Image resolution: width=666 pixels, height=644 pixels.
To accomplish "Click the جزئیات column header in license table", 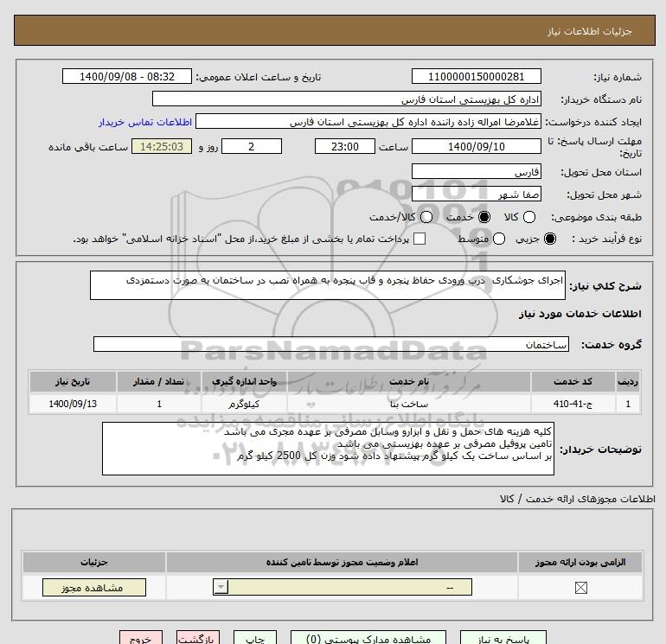I will pos(94,562).
